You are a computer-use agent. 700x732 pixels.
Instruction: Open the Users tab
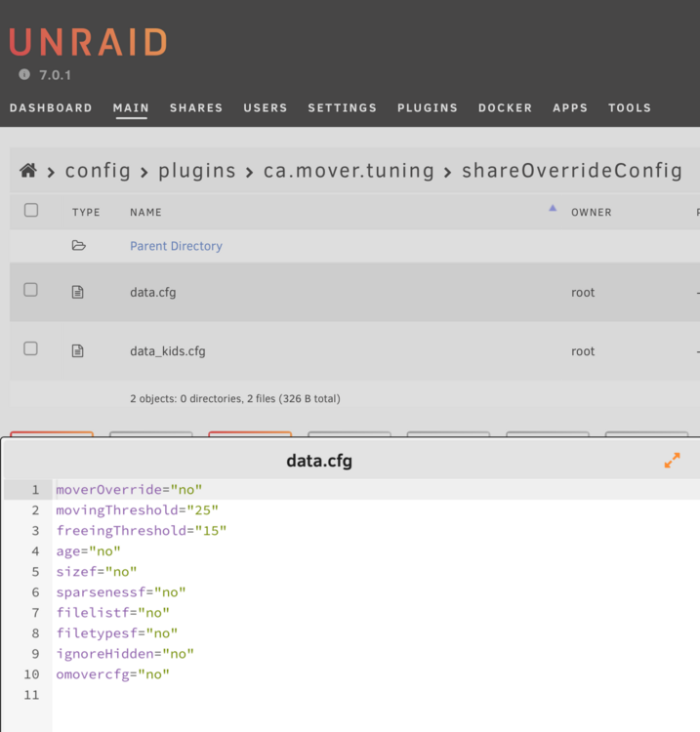pyautogui.click(x=266, y=107)
